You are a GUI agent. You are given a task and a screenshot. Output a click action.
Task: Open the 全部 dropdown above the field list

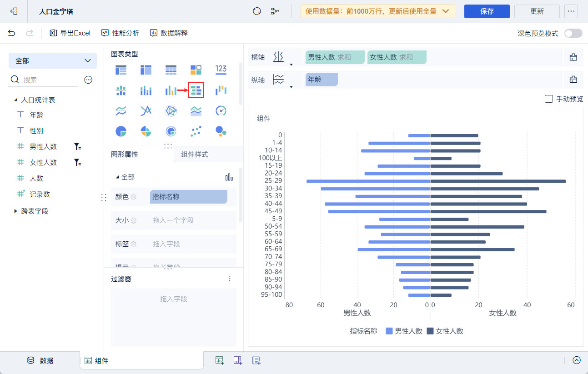coord(53,60)
